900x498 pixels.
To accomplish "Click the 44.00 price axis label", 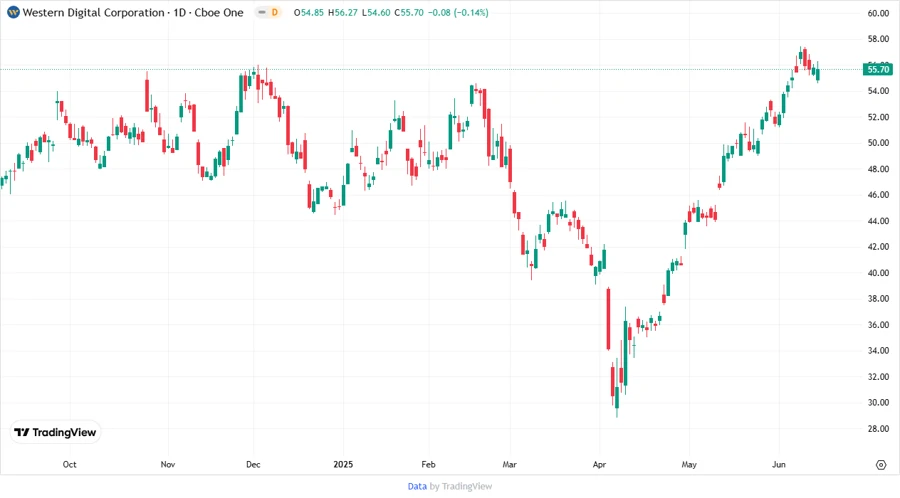I will pos(878,221).
